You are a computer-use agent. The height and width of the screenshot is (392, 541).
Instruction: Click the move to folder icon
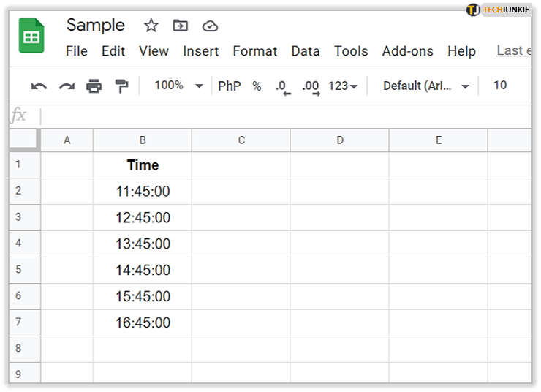click(x=180, y=26)
